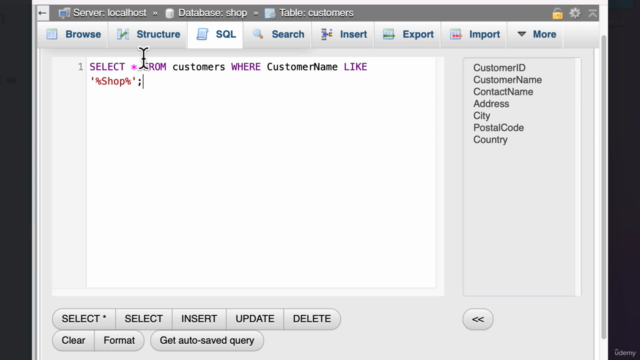Click the Insert tab icon

coord(327,34)
